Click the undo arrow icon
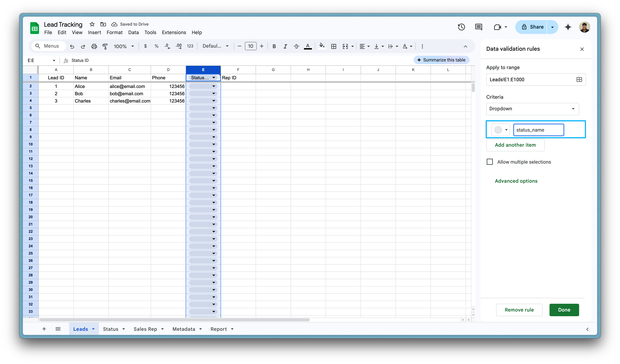Image resolution: width=620 pixels, height=364 pixels. 72,46
